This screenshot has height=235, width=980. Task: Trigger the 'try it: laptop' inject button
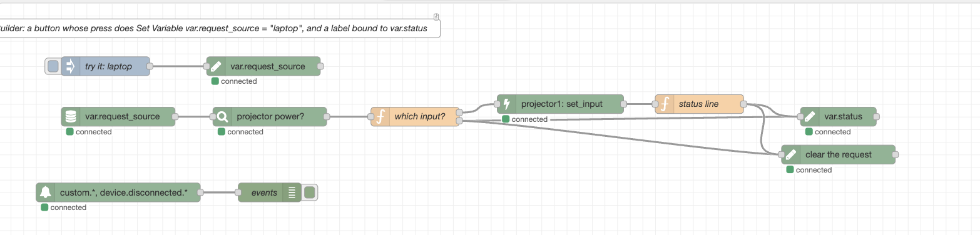click(x=53, y=66)
